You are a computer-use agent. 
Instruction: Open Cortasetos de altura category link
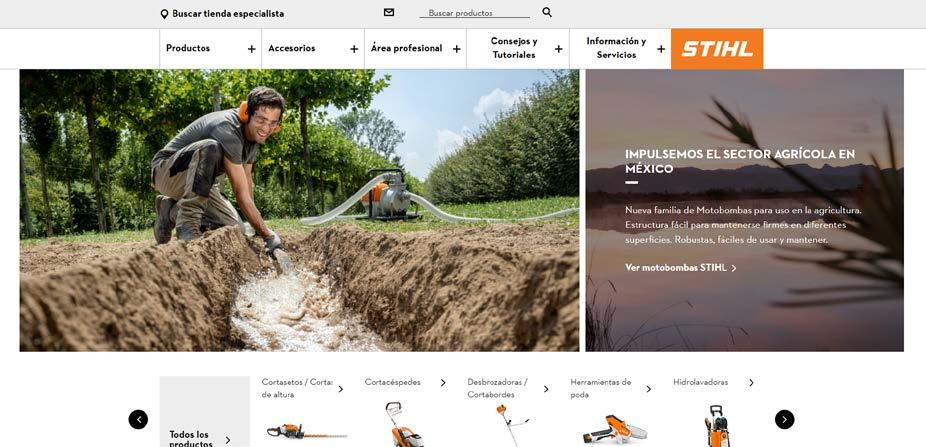pyautogui.click(x=297, y=388)
